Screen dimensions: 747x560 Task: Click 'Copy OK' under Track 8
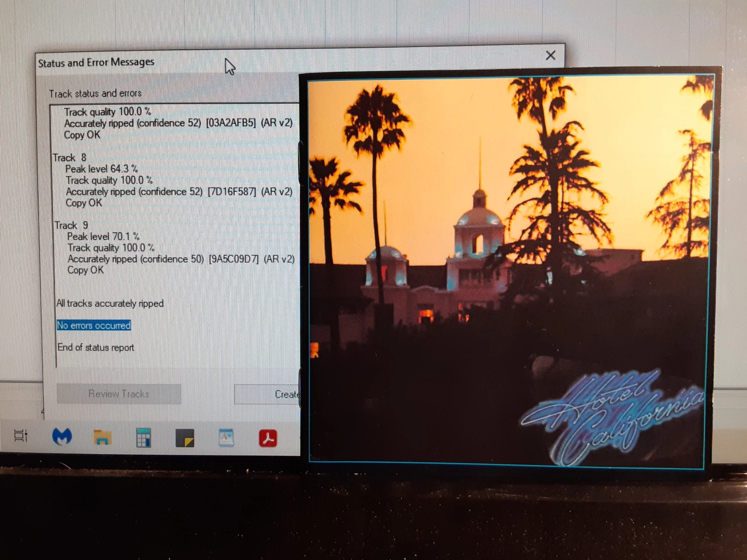tap(84, 203)
